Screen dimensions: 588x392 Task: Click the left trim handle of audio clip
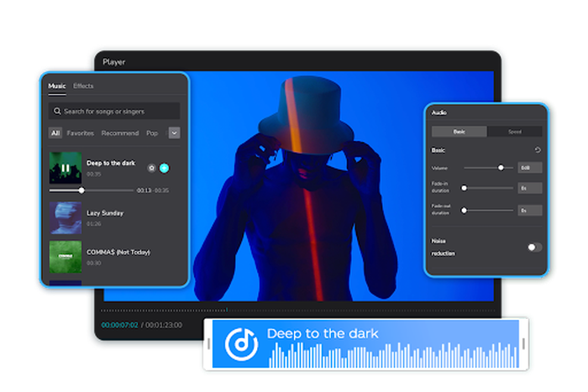point(208,344)
